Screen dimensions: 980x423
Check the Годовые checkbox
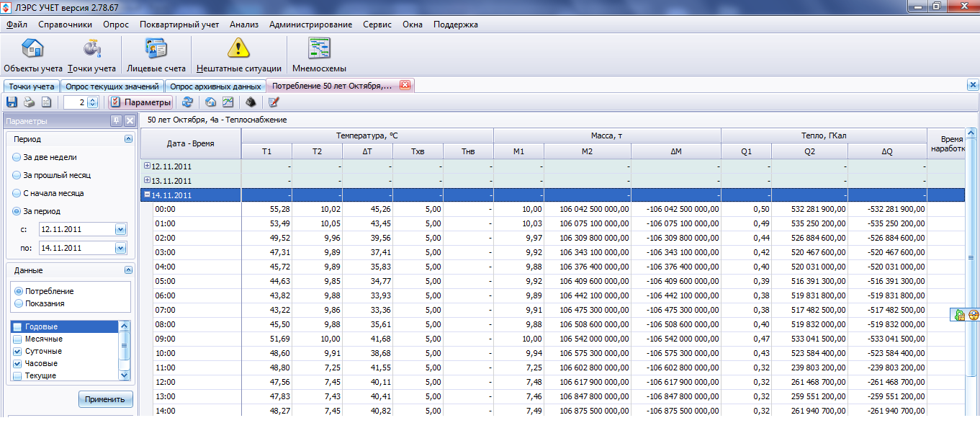(17, 327)
